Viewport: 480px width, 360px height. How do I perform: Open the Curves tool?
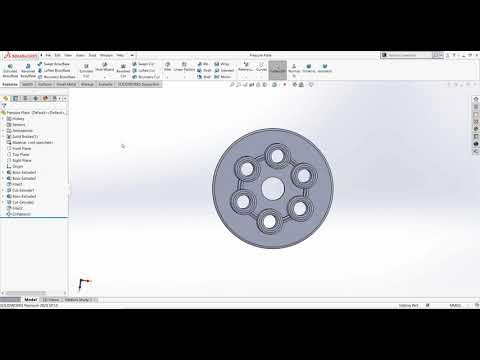261,66
